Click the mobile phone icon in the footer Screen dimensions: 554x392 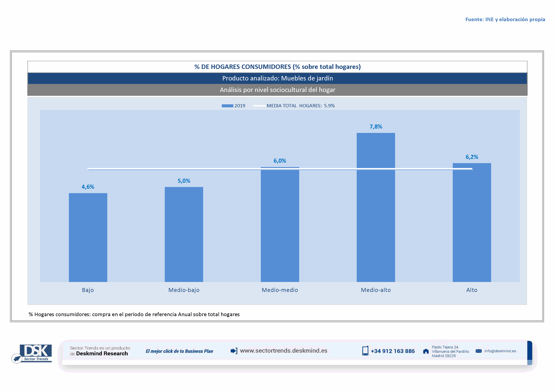click(x=365, y=351)
